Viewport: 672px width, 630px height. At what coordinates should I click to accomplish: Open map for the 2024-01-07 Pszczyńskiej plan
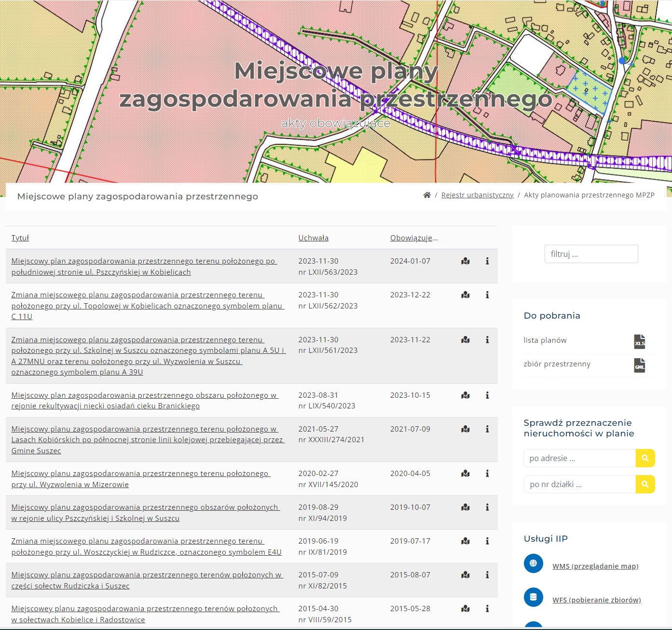[x=466, y=261]
